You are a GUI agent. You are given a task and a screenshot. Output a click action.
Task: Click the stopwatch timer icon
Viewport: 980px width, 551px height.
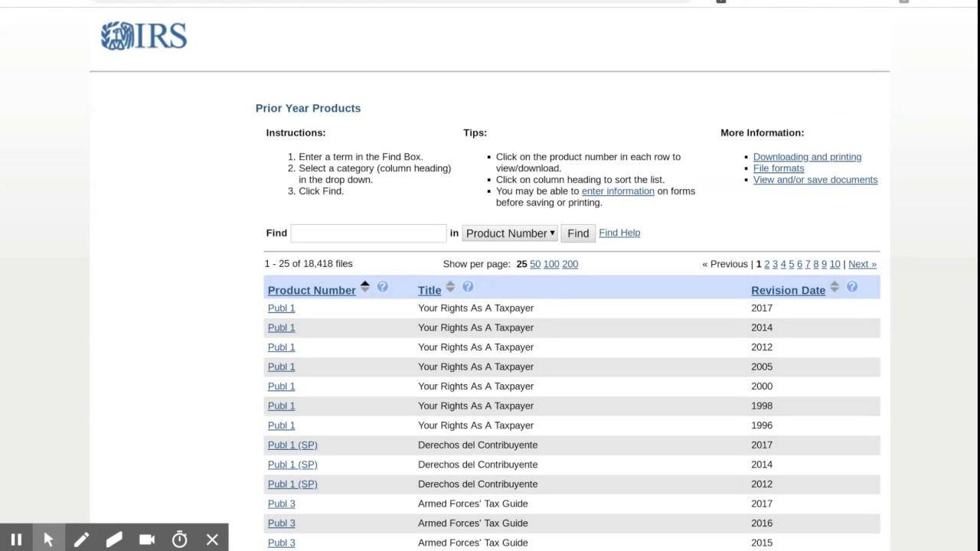[180, 540]
